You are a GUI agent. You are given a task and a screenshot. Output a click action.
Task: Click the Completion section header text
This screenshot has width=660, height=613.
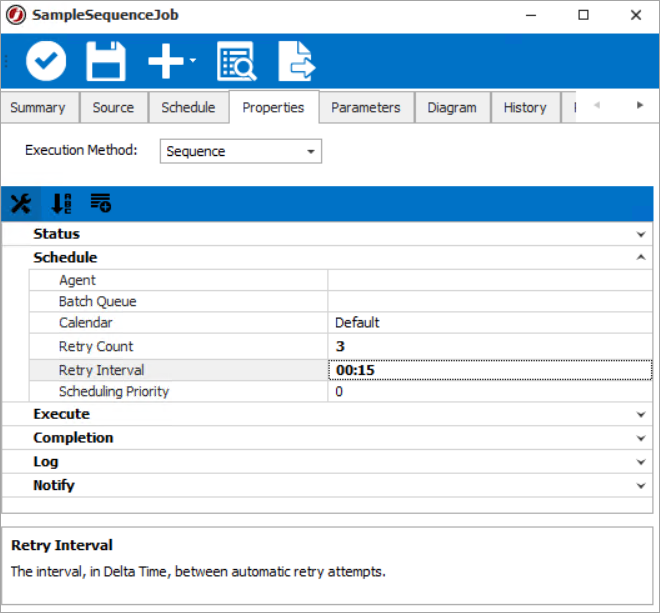coord(73,437)
